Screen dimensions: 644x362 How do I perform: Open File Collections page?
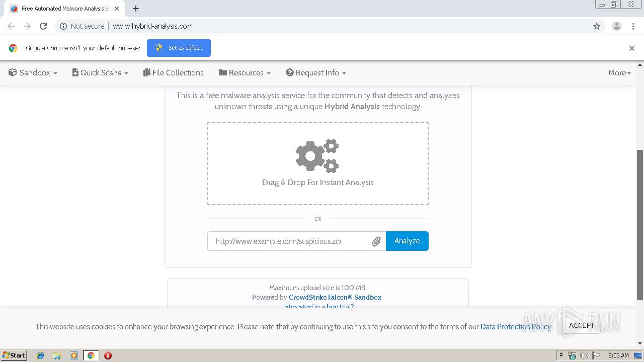pos(174,72)
